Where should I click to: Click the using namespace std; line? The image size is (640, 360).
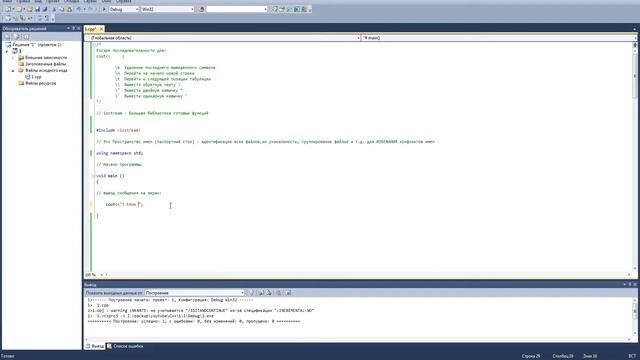[120, 153]
